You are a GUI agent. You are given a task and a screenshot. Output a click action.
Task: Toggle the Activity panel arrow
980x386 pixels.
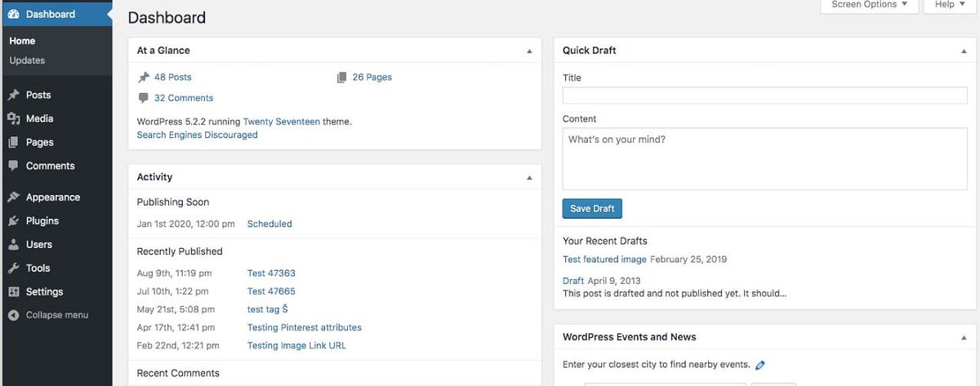point(529,177)
